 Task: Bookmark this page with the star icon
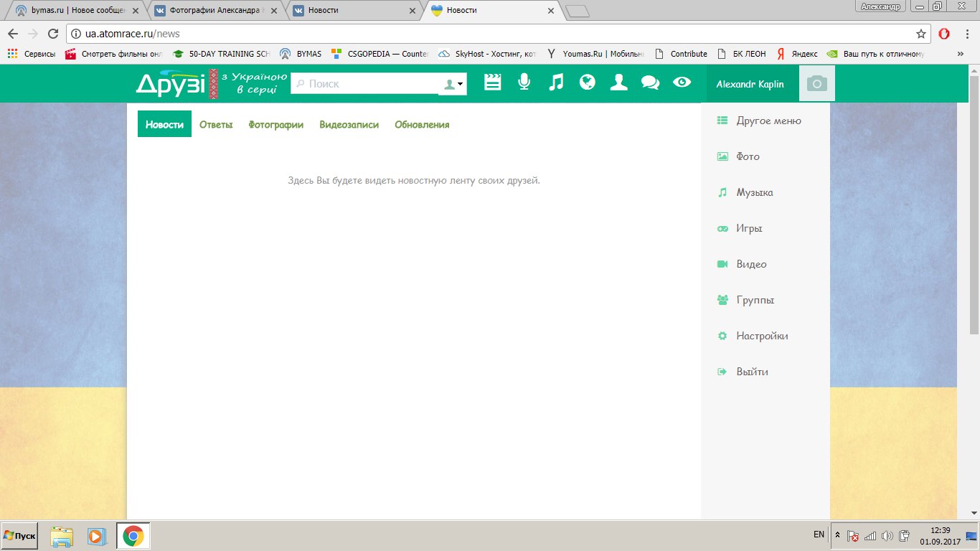921,34
